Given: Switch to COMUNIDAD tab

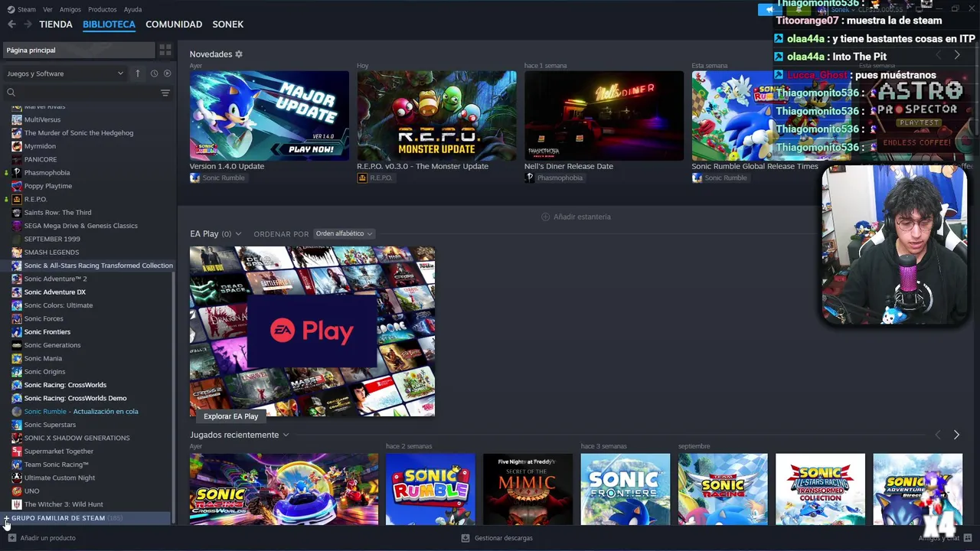Looking at the screenshot, I should (x=174, y=24).
